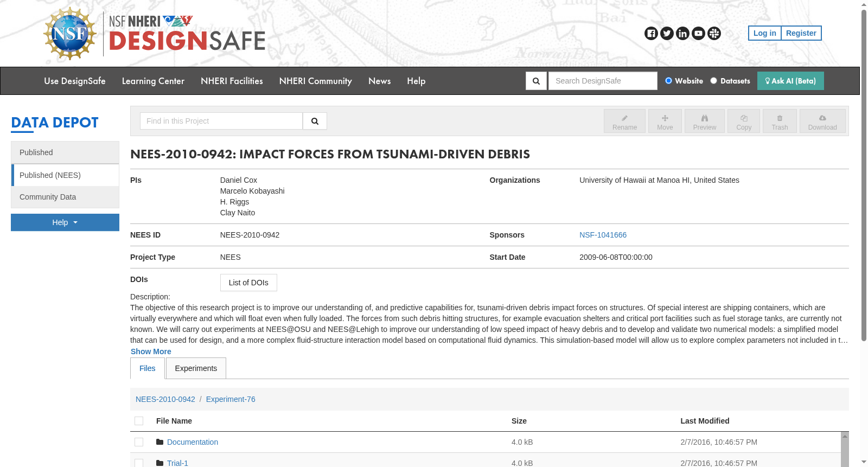Switch to the Experiments tab

click(196, 368)
